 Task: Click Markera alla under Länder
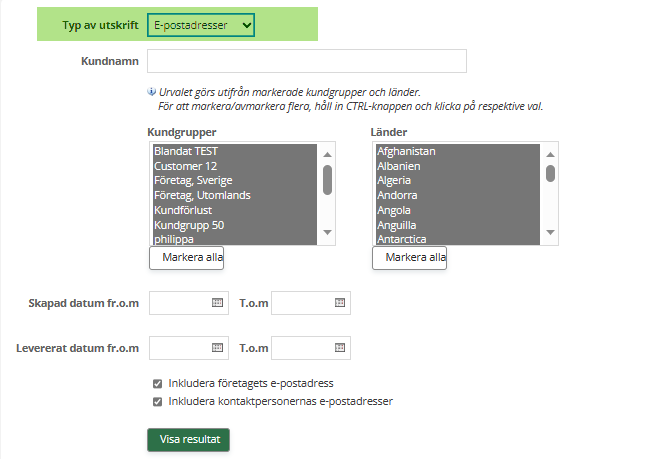410,258
